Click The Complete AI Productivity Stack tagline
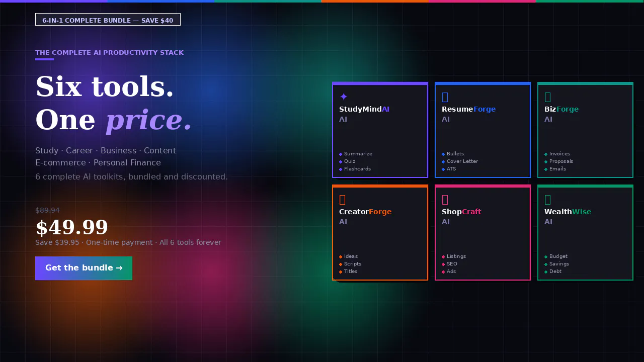The height and width of the screenshot is (362, 644). tap(109, 53)
